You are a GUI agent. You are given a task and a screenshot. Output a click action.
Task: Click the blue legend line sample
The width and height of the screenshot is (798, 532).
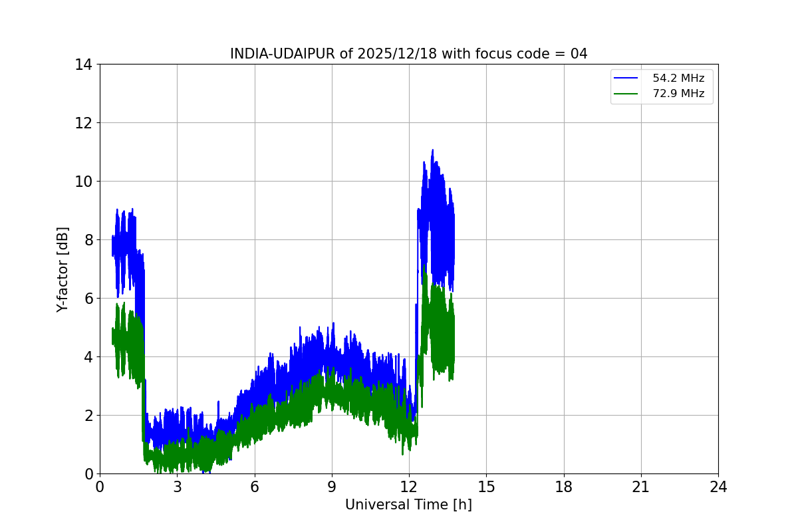[626, 78]
